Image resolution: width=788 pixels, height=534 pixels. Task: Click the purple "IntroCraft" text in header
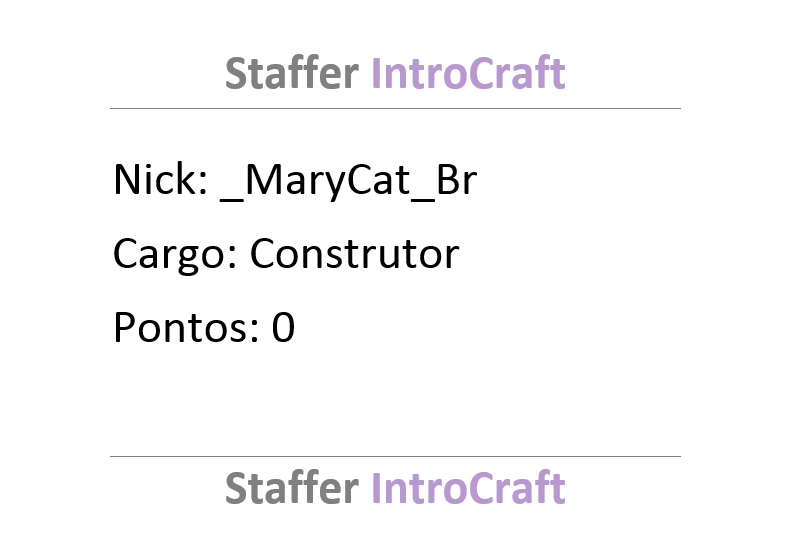[x=468, y=73]
